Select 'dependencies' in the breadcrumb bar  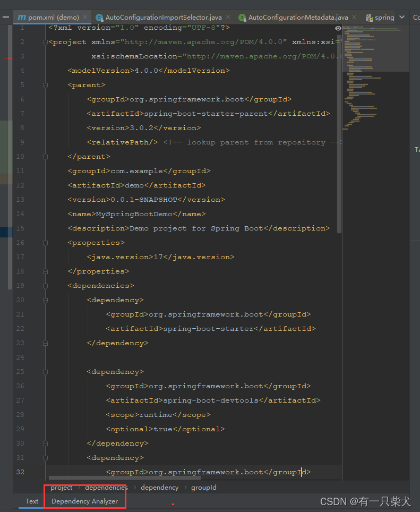106,488
